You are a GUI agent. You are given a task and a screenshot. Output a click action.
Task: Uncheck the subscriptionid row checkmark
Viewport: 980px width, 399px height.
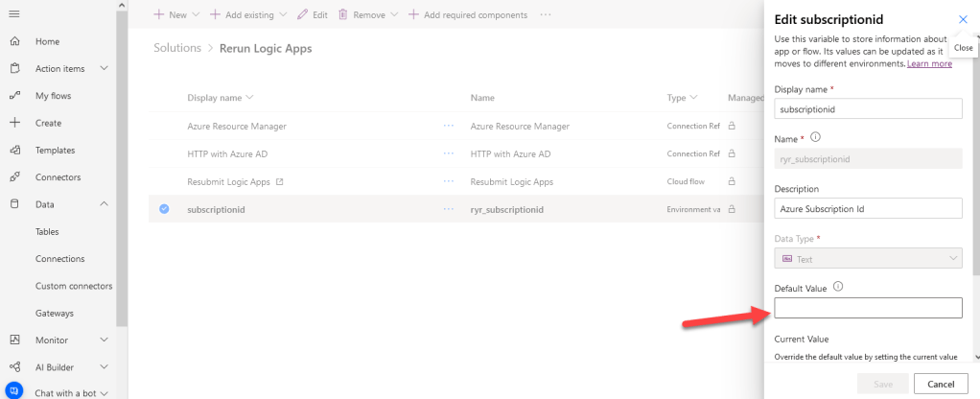pos(164,209)
